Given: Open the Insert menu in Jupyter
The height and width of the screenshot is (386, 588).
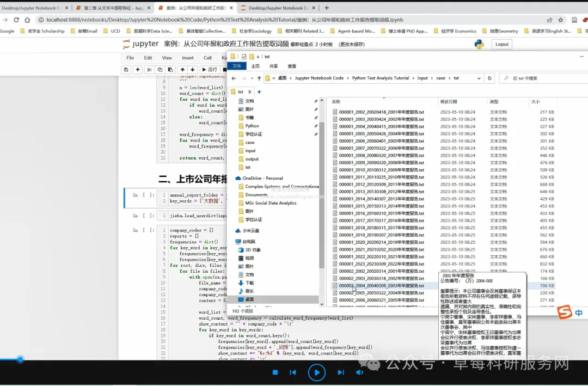Looking at the screenshot, I should point(187,58).
